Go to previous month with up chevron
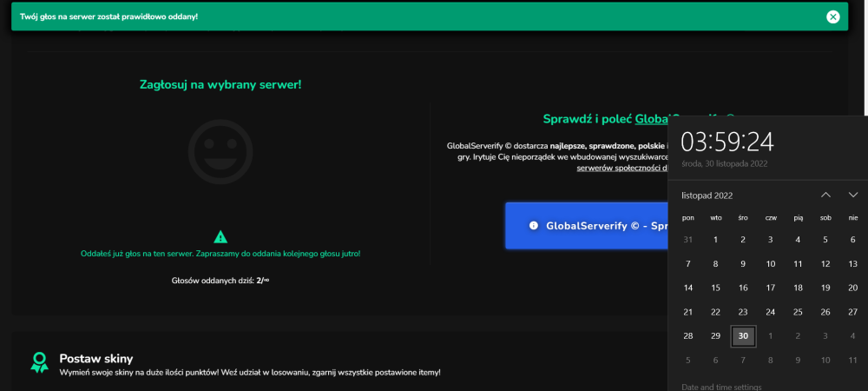The width and height of the screenshot is (868, 391). click(x=825, y=195)
